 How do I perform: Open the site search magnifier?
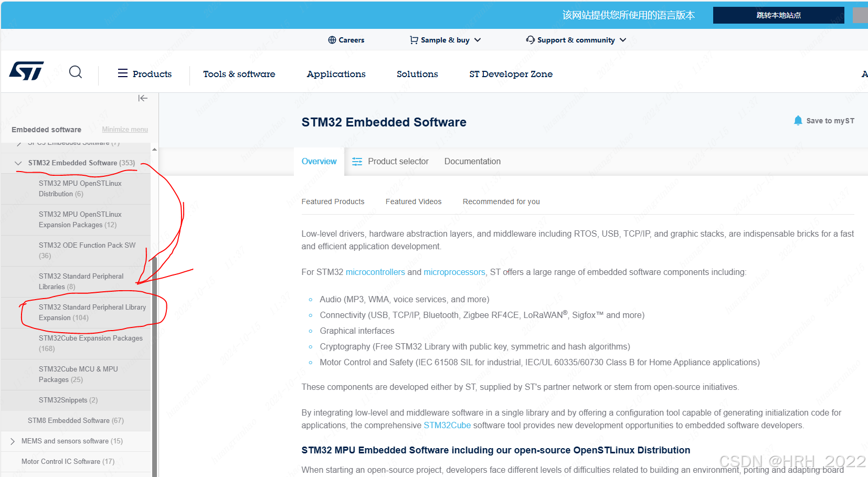pos(76,72)
